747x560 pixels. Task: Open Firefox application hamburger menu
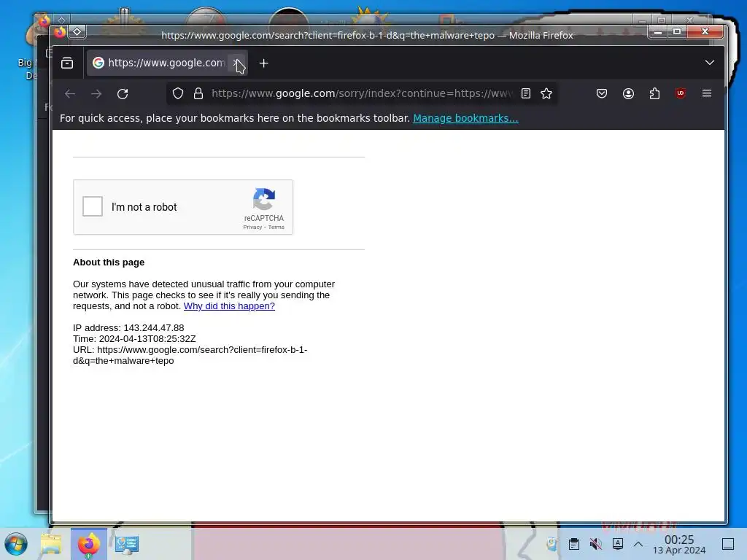coord(707,94)
